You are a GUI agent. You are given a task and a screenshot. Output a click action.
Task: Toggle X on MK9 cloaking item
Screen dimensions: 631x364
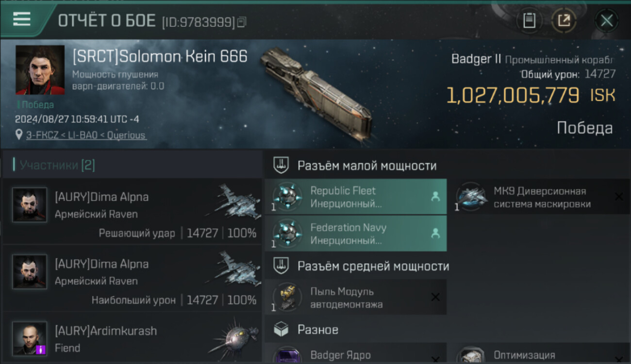pos(619,197)
